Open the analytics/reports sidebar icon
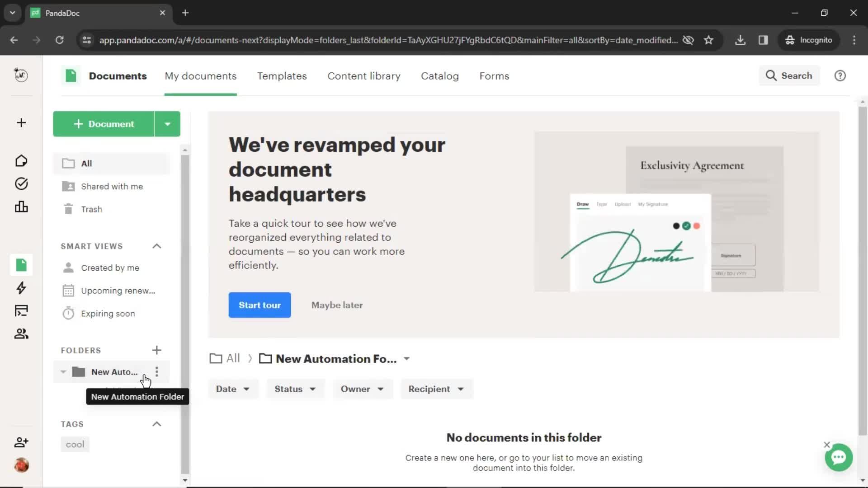The height and width of the screenshot is (488, 868). coord(21,206)
